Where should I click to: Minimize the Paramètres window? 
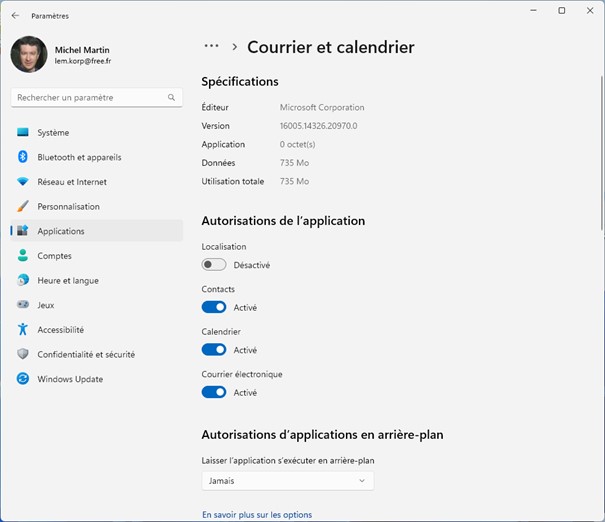click(x=534, y=10)
